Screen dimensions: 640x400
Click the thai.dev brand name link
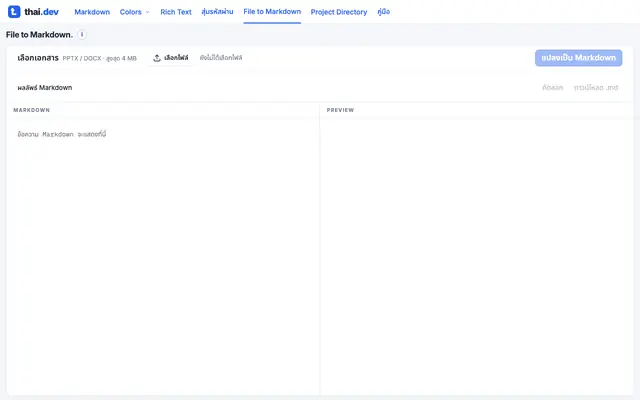(42, 12)
